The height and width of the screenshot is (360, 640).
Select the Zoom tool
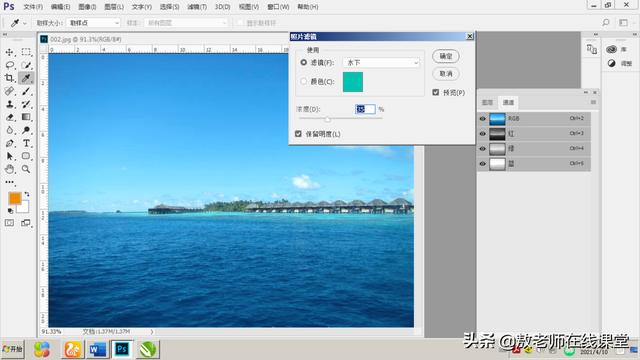tap(26, 169)
